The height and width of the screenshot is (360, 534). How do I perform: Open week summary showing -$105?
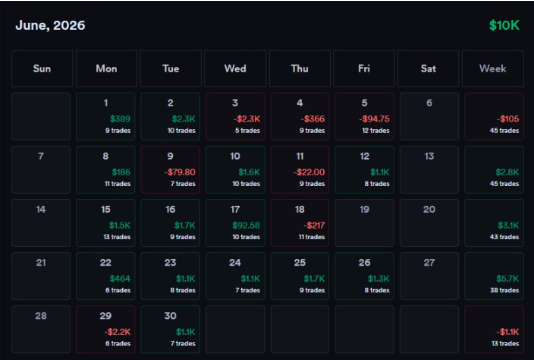[x=494, y=116]
